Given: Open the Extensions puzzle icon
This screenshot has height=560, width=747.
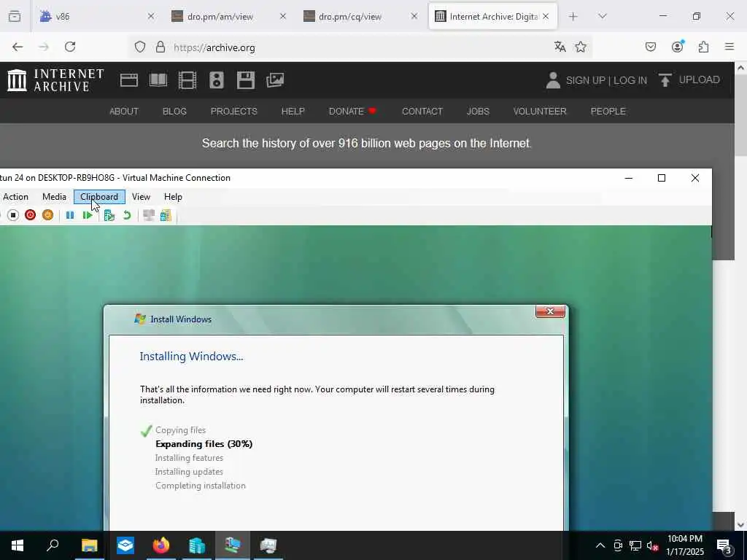Looking at the screenshot, I should (x=703, y=47).
